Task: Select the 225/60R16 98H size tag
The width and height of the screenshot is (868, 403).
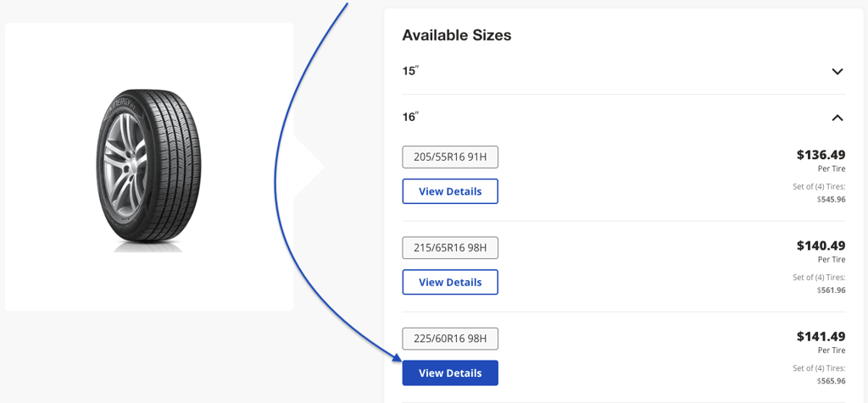Action: tap(450, 339)
